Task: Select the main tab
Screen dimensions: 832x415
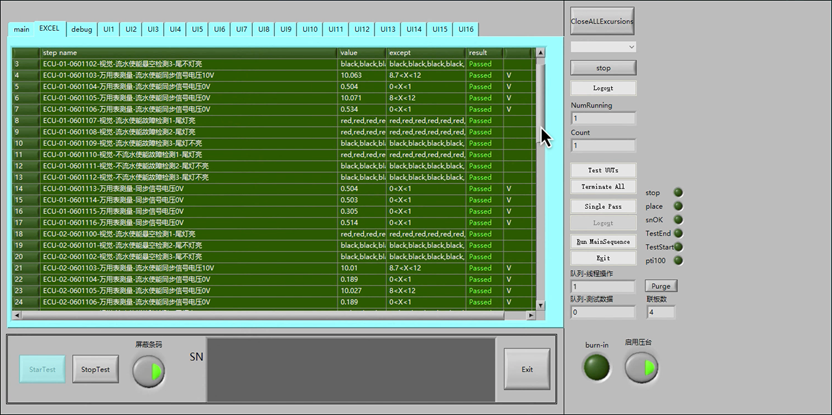Action: [21, 29]
